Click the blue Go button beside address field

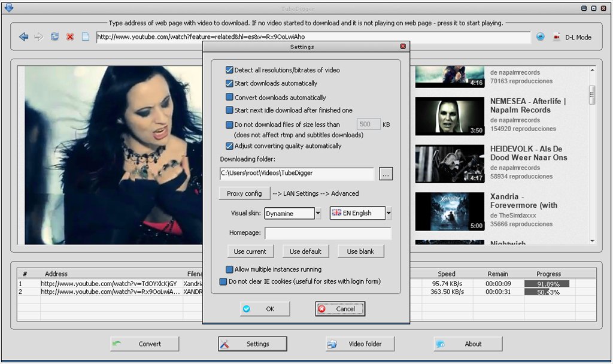pyautogui.click(x=541, y=37)
